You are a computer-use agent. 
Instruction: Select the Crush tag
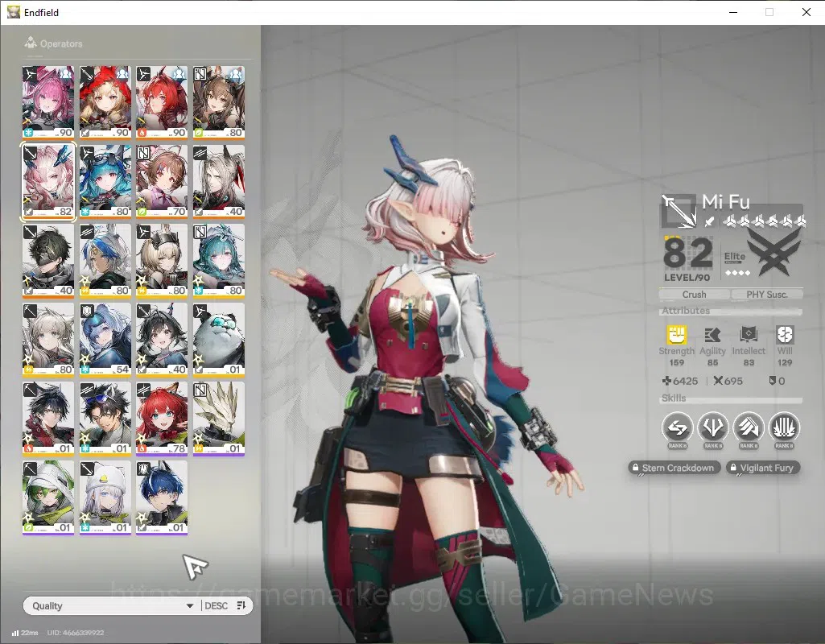pos(694,295)
